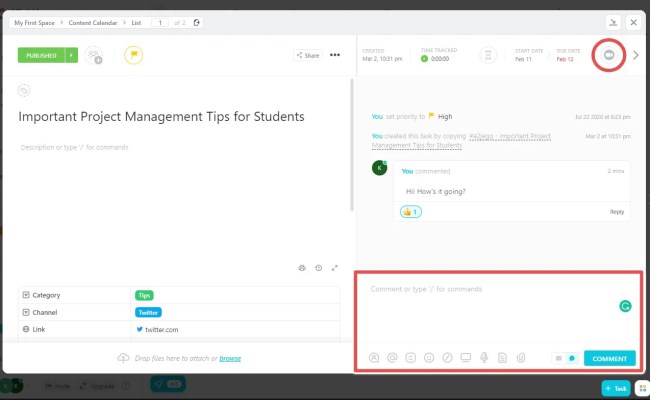The image size is (650, 400).
Task: Click the Link field label
Action: coord(39,329)
